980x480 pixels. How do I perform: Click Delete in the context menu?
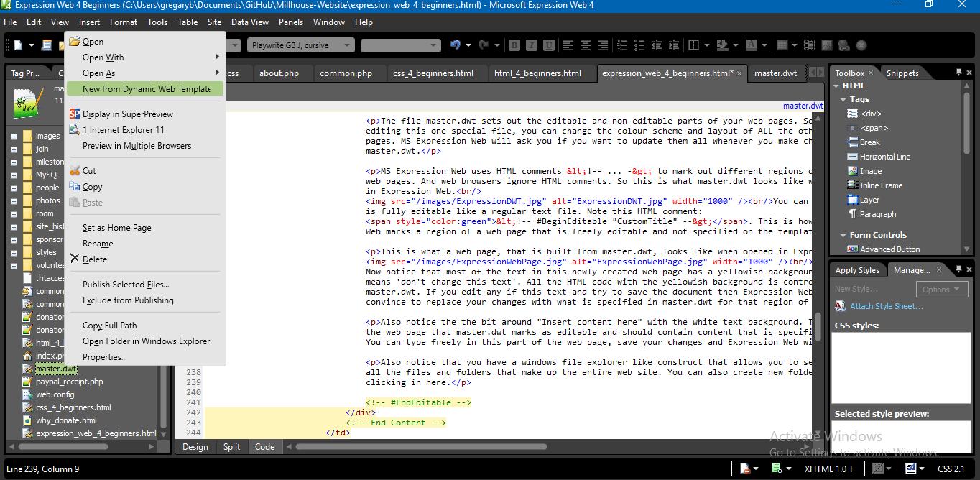pyautogui.click(x=145, y=259)
